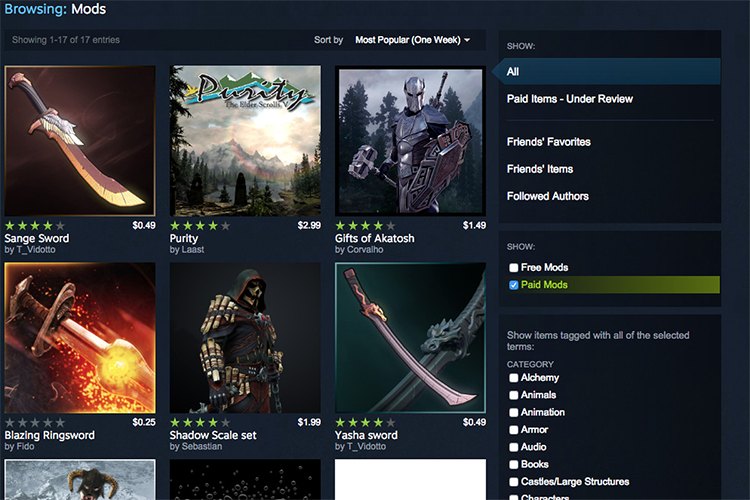Image resolution: width=750 pixels, height=500 pixels.
Task: Open the Sange Sword mod thumbnail
Action: (80, 141)
